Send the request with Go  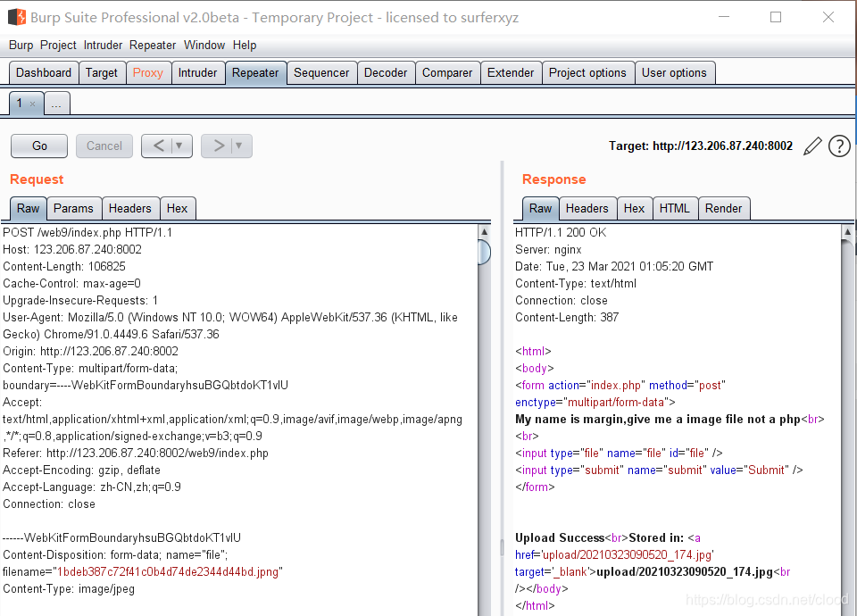(39, 146)
